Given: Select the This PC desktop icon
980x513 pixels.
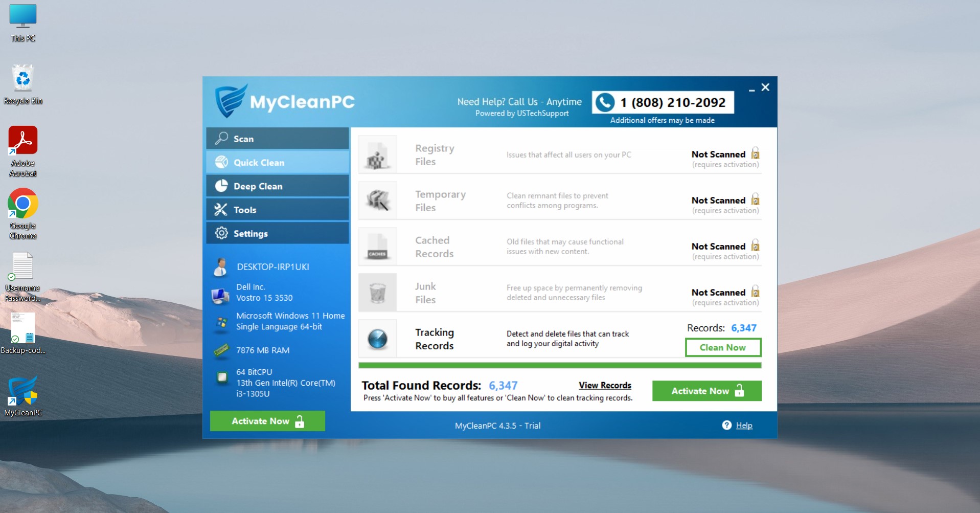Looking at the screenshot, I should (23, 23).
